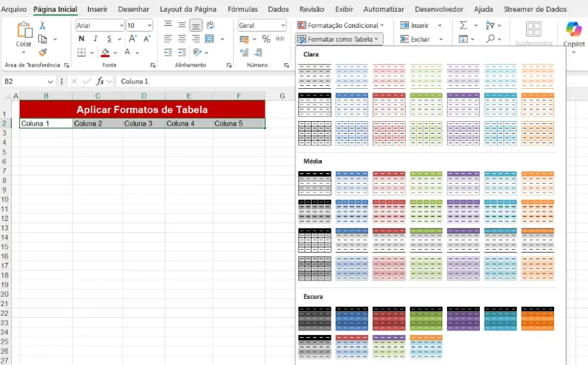Click the Find and Select magnifier icon
The image size is (588, 365).
coord(490,39)
